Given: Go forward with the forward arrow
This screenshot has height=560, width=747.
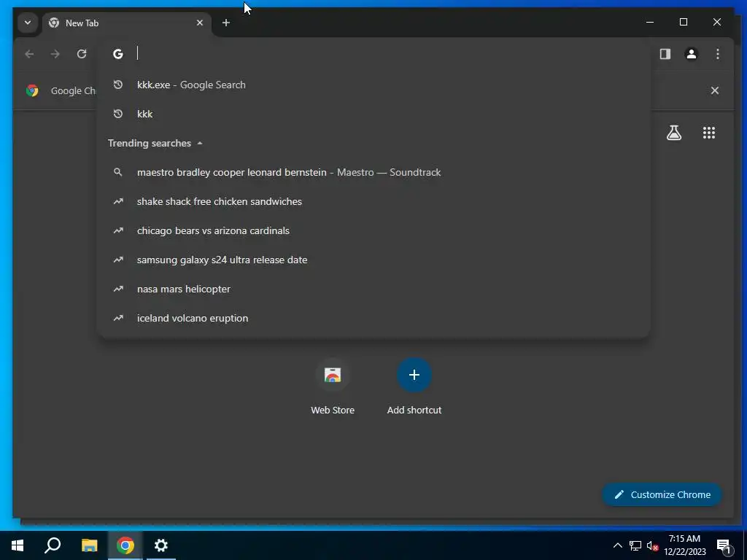Looking at the screenshot, I should [x=55, y=54].
